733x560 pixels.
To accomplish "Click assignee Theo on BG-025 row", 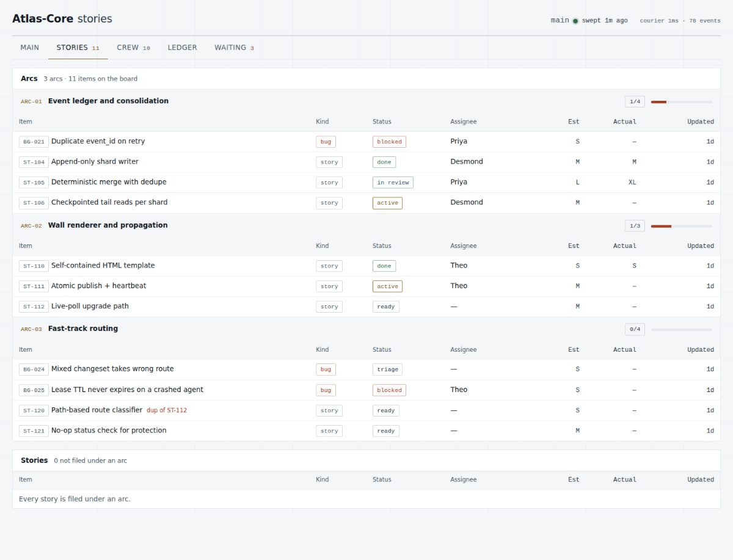I will pos(459,390).
